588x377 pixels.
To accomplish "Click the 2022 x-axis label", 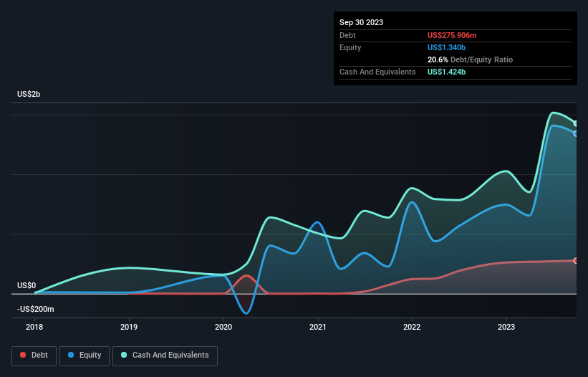I will coord(412,327).
